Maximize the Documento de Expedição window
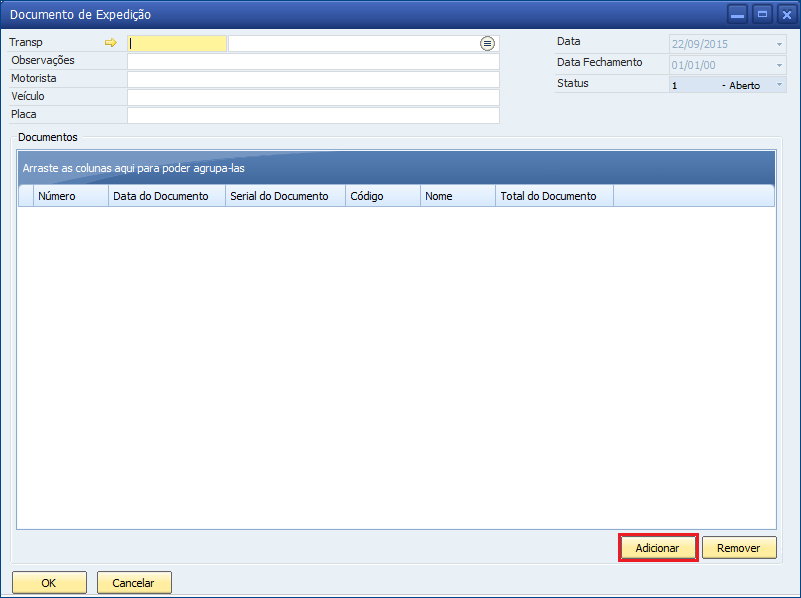Image resolution: width=801 pixels, height=598 pixels. pyautogui.click(x=762, y=15)
